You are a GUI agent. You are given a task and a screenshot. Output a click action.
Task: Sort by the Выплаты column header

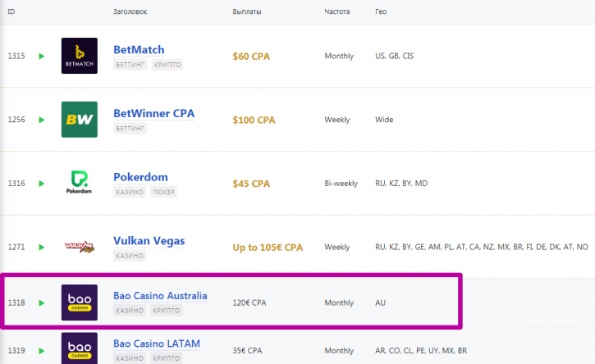pos(247,11)
